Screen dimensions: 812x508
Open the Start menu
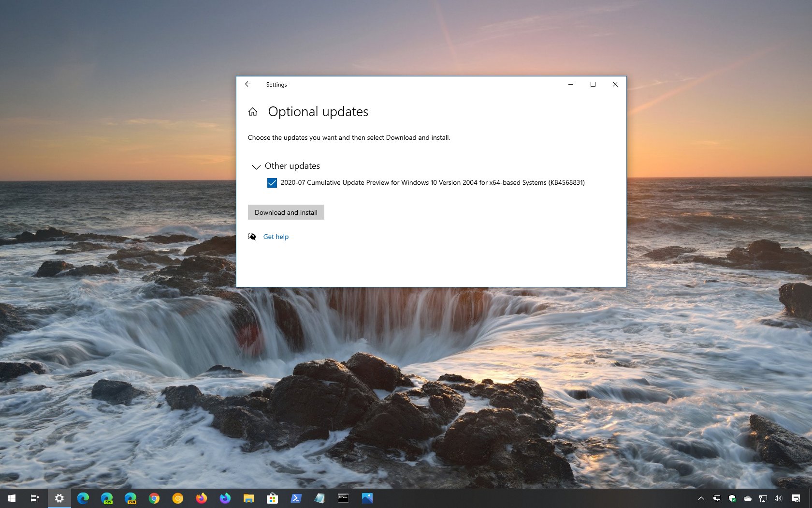click(x=11, y=498)
